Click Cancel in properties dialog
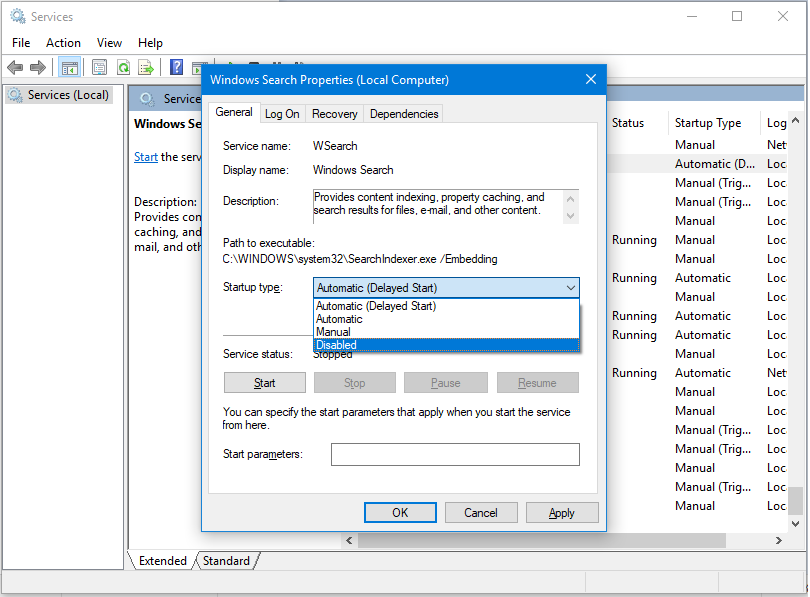Viewport: 810px width, 597px height. [480, 512]
